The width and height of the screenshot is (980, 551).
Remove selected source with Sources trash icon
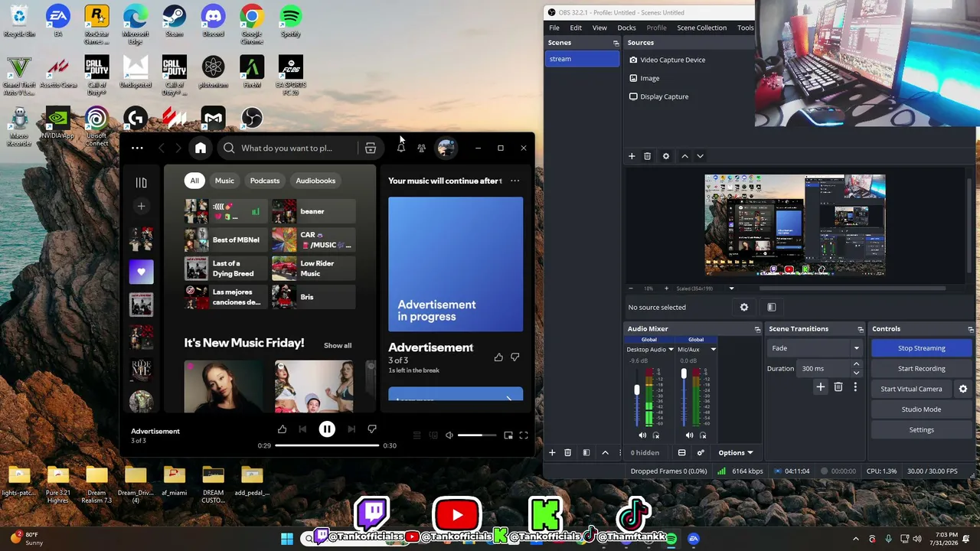coord(647,156)
